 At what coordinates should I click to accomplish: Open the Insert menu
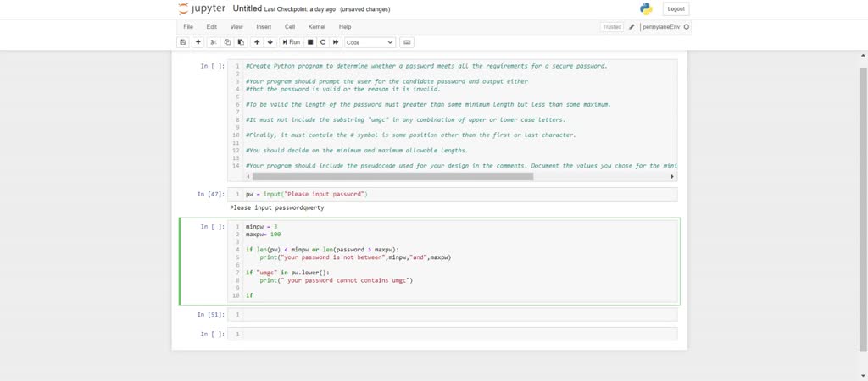tap(264, 27)
